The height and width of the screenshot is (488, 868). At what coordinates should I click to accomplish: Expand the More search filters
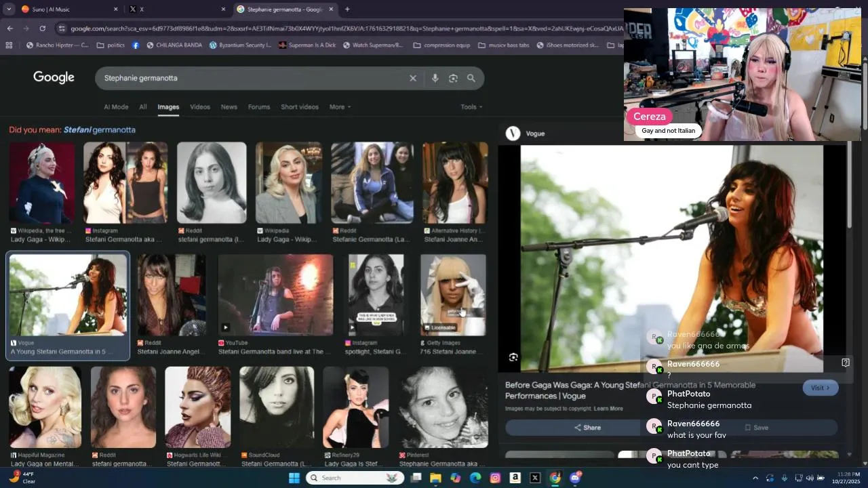(340, 107)
